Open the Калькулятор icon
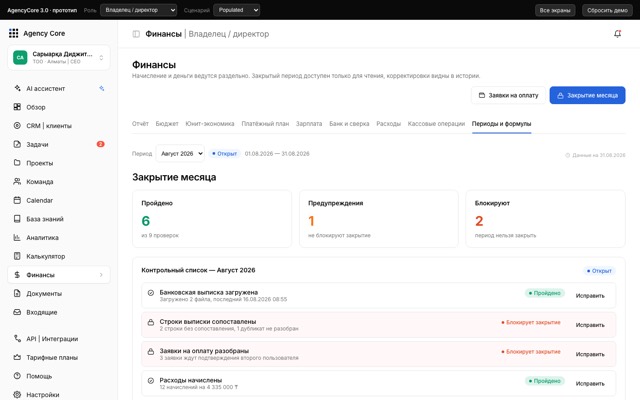Viewport: 640px width, 400px height. pos(17,256)
